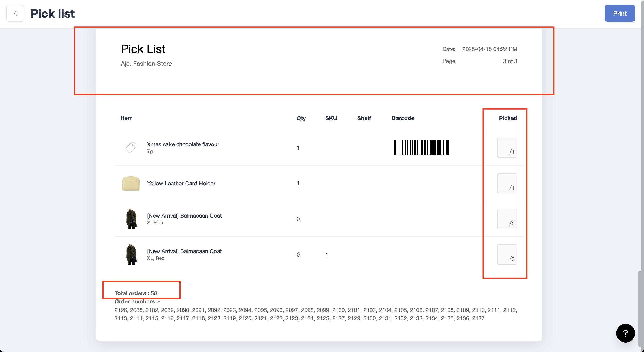The image size is (644, 352).
Task: Click the SKU value '1' for XL, Red coat
Action: click(x=326, y=254)
